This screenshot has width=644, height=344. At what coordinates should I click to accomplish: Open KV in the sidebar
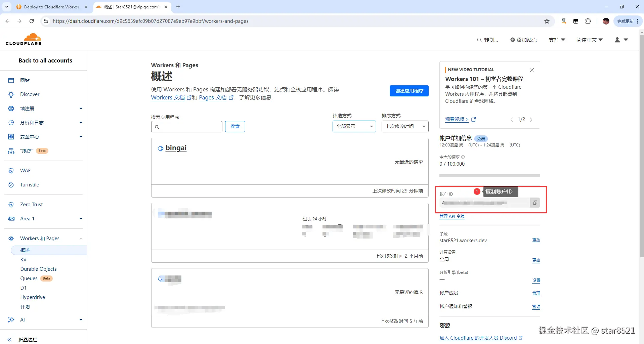(23, 260)
